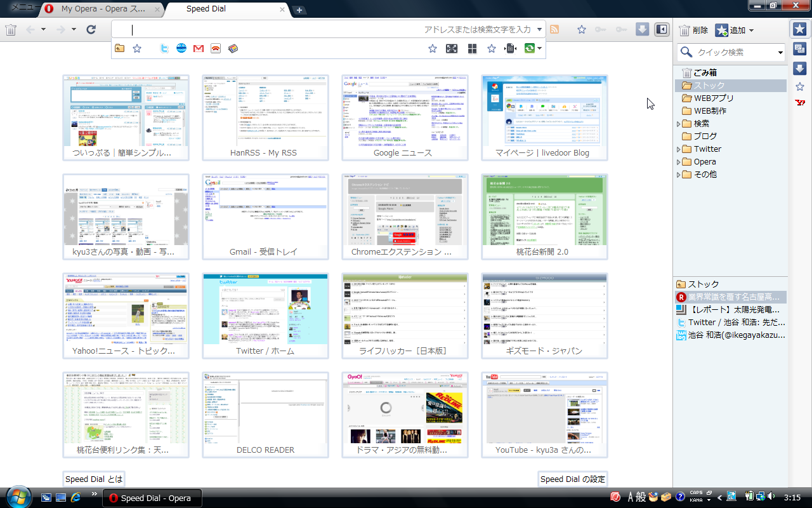The height and width of the screenshot is (508, 812).
Task: Click the Windows Start orb
Action: pos(19,497)
